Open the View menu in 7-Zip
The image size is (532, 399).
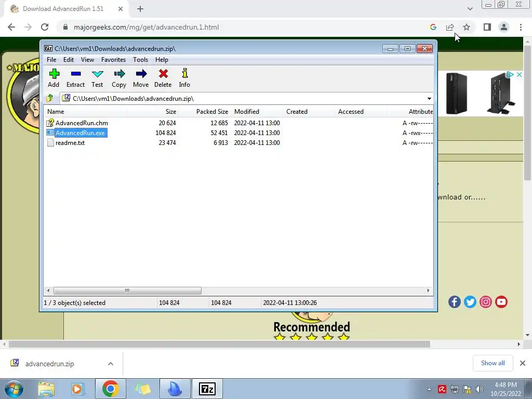[x=87, y=60]
